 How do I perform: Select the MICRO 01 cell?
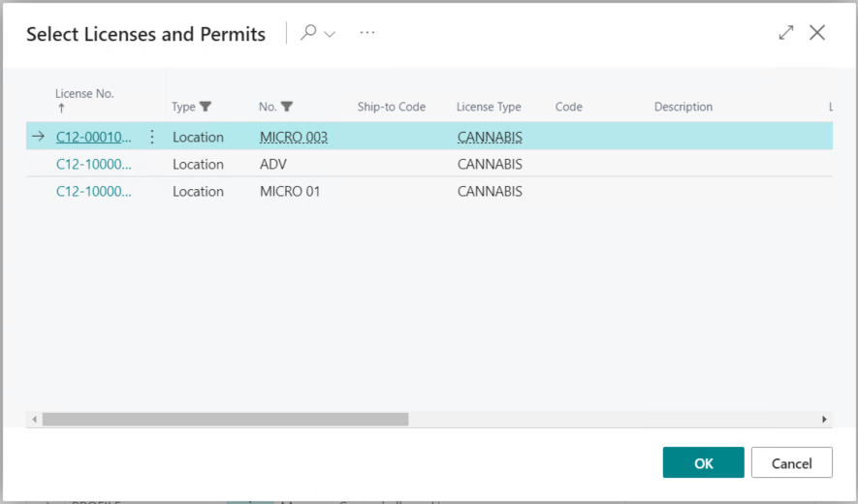point(290,192)
